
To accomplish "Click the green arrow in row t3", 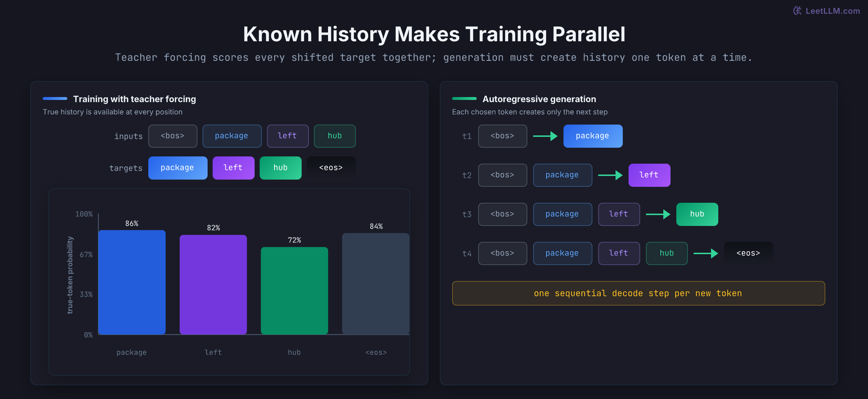I will (658, 214).
